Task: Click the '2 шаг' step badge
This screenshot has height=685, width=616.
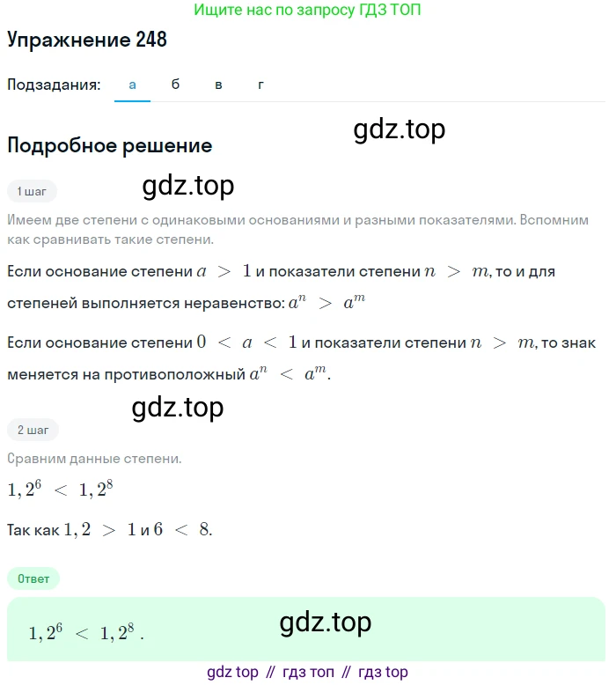Action: [x=33, y=430]
